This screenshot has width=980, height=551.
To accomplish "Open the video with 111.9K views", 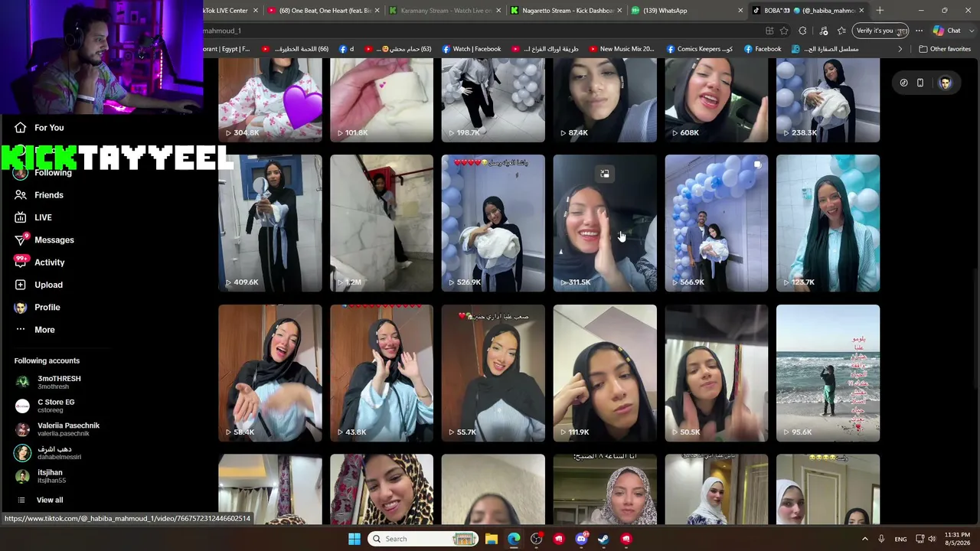I will tap(605, 373).
